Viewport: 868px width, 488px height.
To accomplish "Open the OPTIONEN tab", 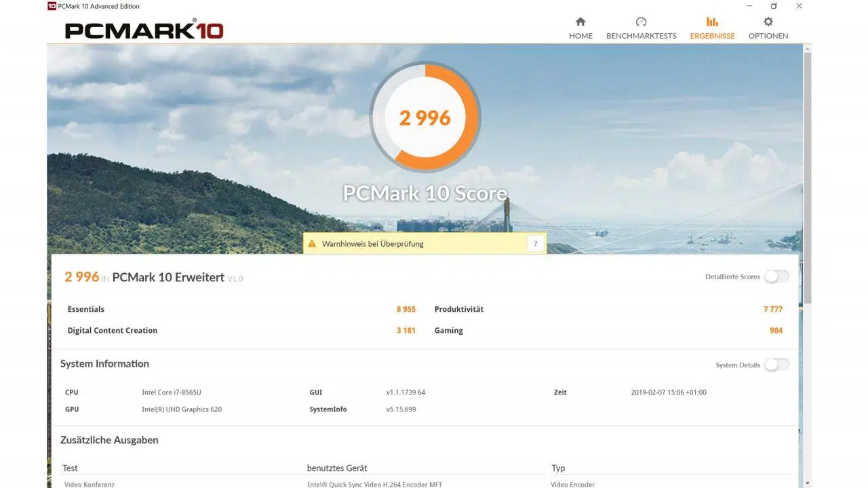I will point(768,28).
